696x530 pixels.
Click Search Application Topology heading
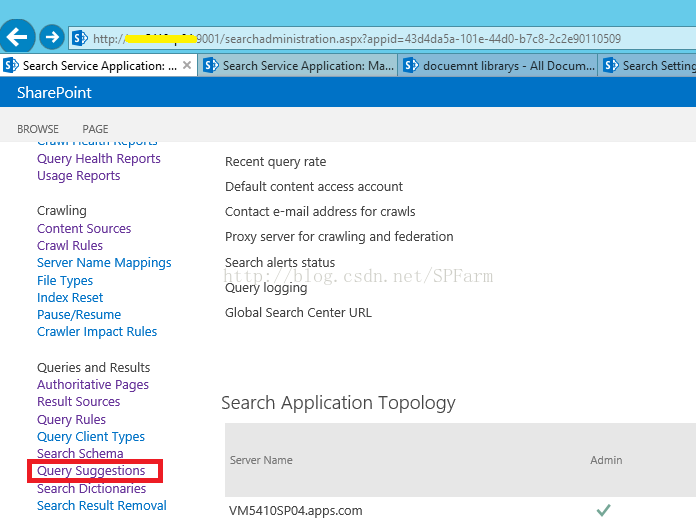click(x=338, y=403)
